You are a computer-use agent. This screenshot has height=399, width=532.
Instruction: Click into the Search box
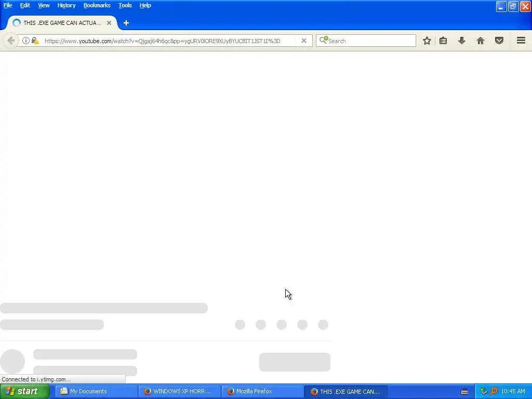click(x=366, y=41)
